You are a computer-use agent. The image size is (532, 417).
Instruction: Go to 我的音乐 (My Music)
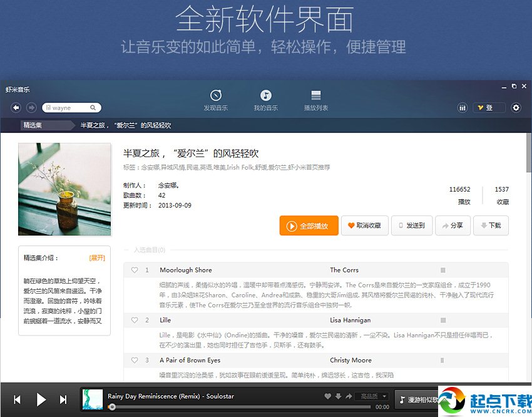[x=265, y=100]
